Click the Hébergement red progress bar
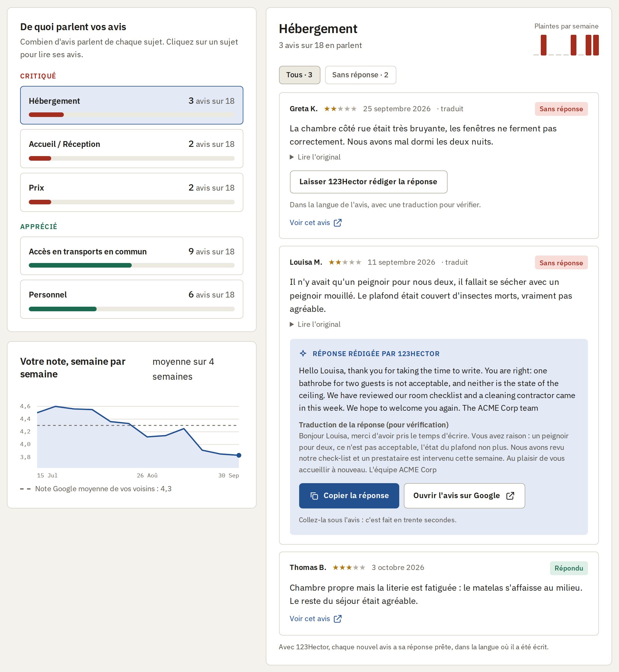This screenshot has width=619, height=672. 46,115
